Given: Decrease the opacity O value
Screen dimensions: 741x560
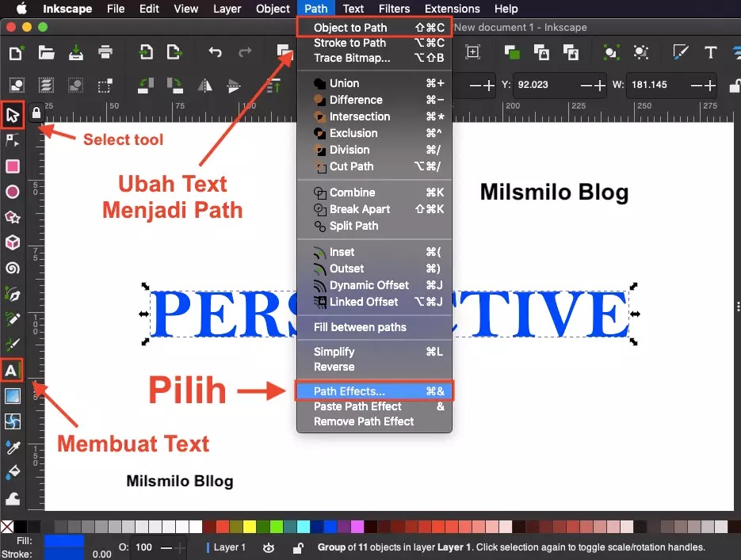Looking at the screenshot, I should coord(166,548).
